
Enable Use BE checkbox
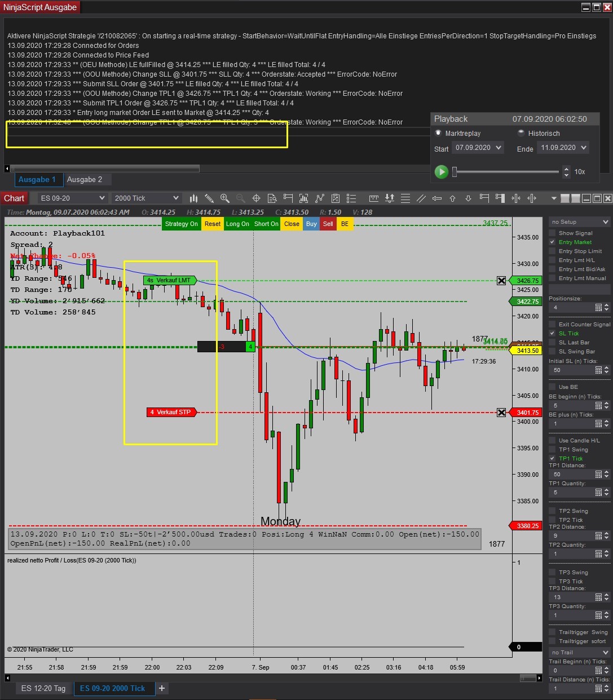tap(552, 387)
